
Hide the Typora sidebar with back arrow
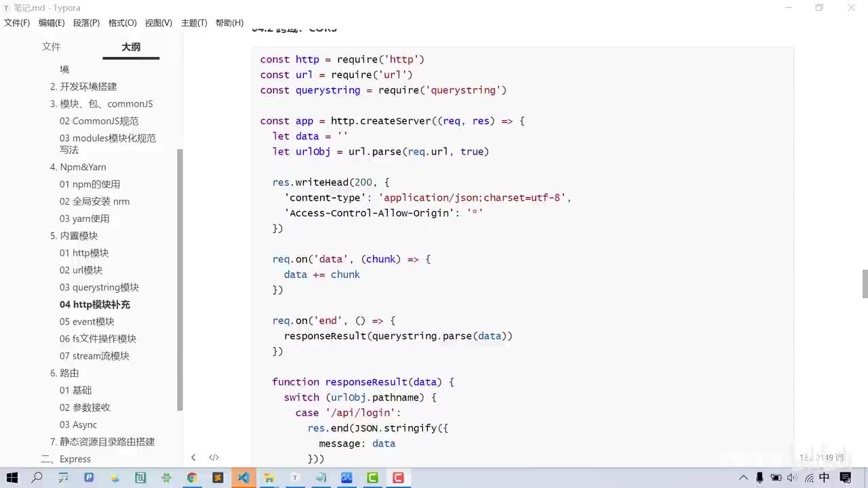tap(193, 457)
